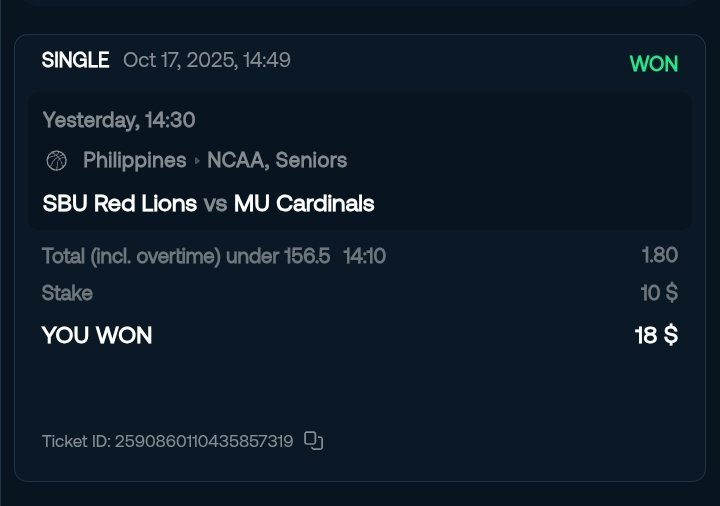The height and width of the screenshot is (506, 720).
Task: Select the SBU Red Lions team name
Action: click(119, 204)
